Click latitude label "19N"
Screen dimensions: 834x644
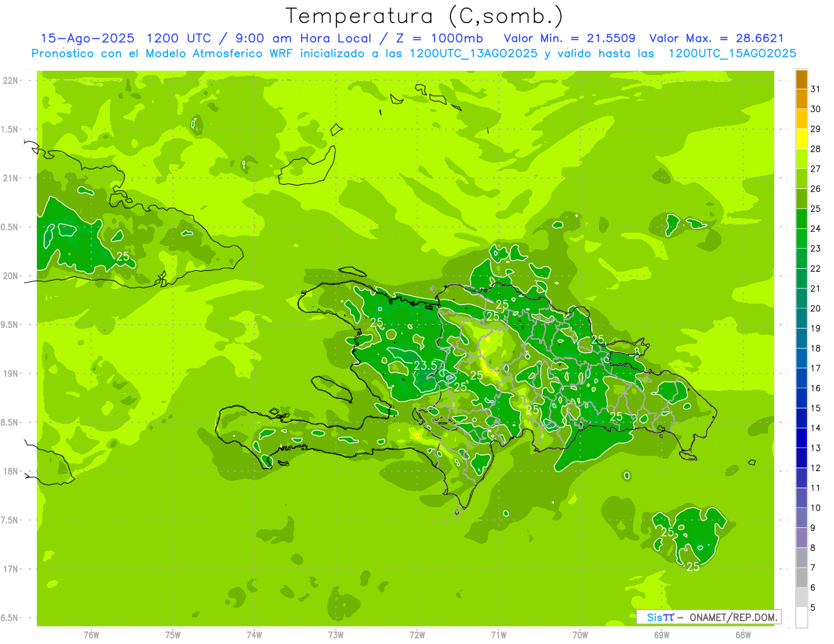(x=10, y=374)
